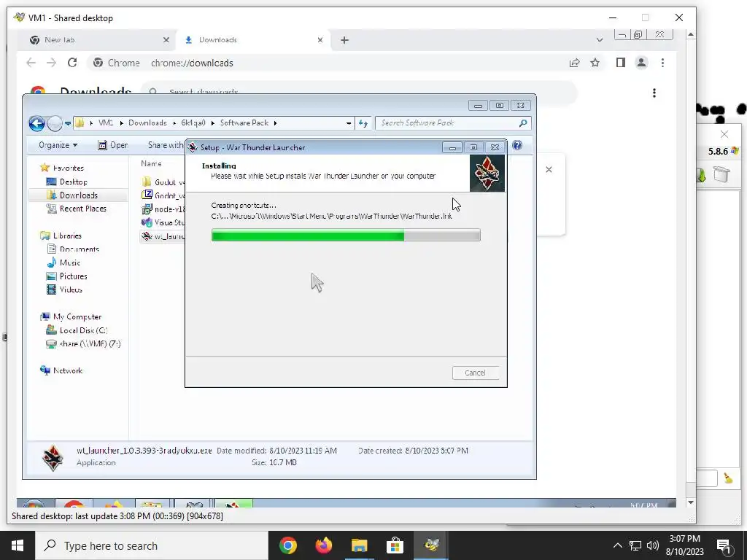Click the share page icon in Chrome
747x560 pixels.
(x=575, y=63)
